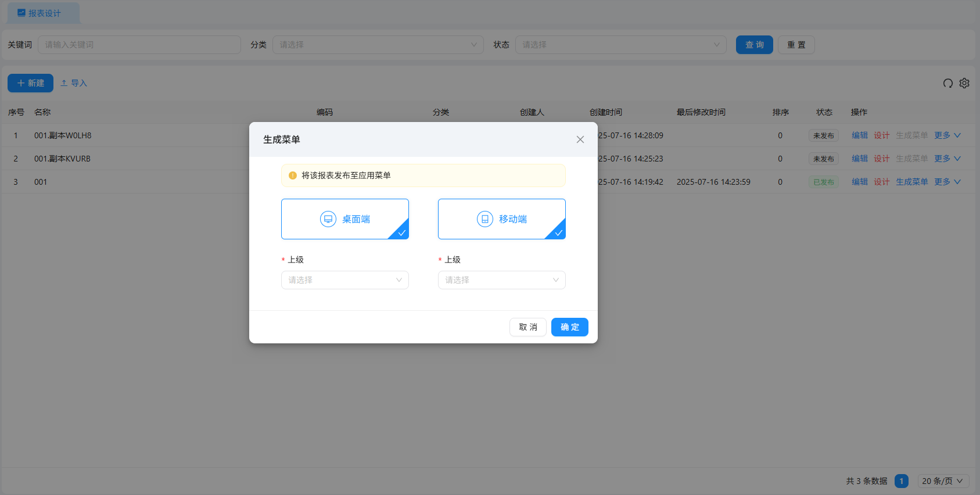Click the refresh icon above the table
Viewport: 980px width, 495px height.
click(x=948, y=83)
